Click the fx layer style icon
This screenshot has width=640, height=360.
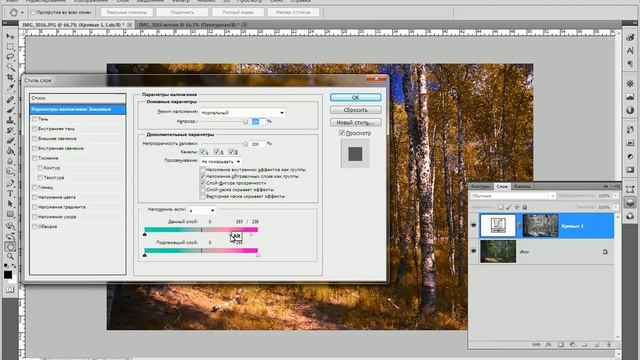[x=549, y=344]
